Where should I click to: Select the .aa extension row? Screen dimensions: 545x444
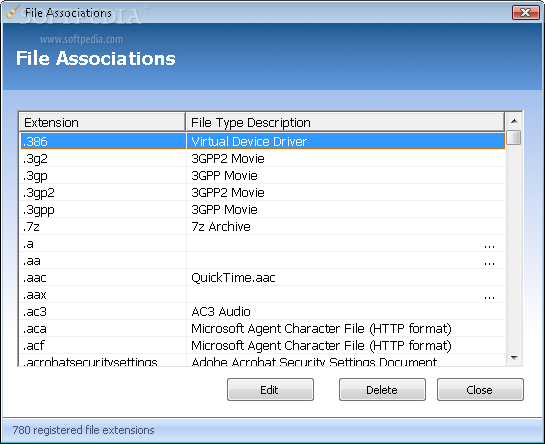(x=263, y=260)
